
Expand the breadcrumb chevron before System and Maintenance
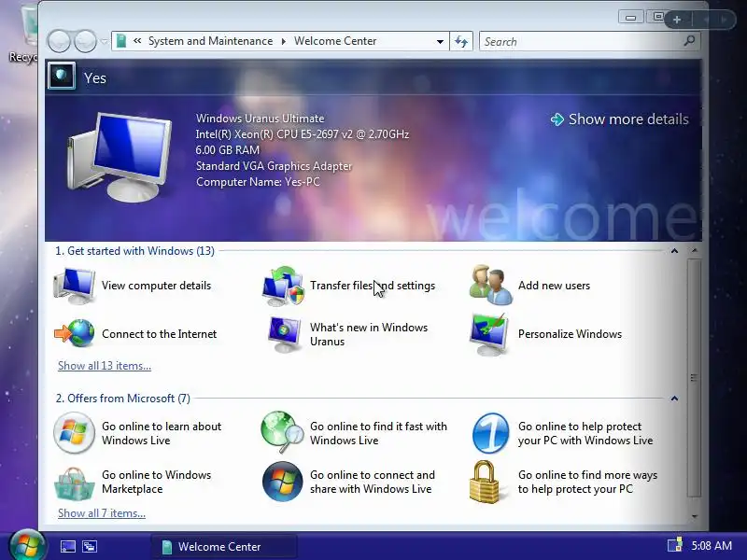[x=137, y=41]
